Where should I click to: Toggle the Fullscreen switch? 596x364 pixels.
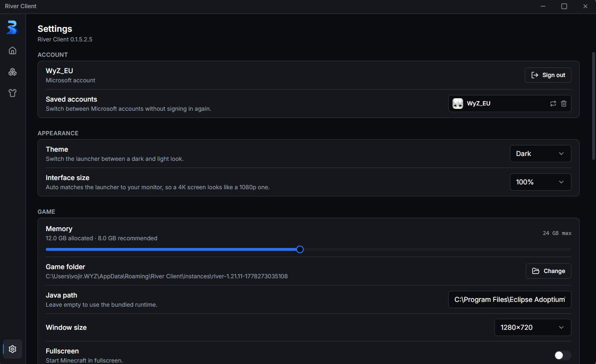[562, 355]
